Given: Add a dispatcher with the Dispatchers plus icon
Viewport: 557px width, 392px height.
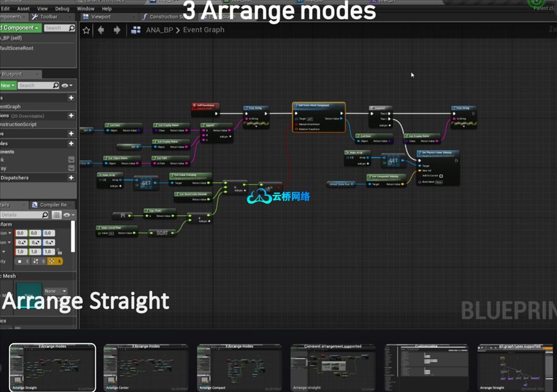Looking at the screenshot, I should [x=71, y=177].
